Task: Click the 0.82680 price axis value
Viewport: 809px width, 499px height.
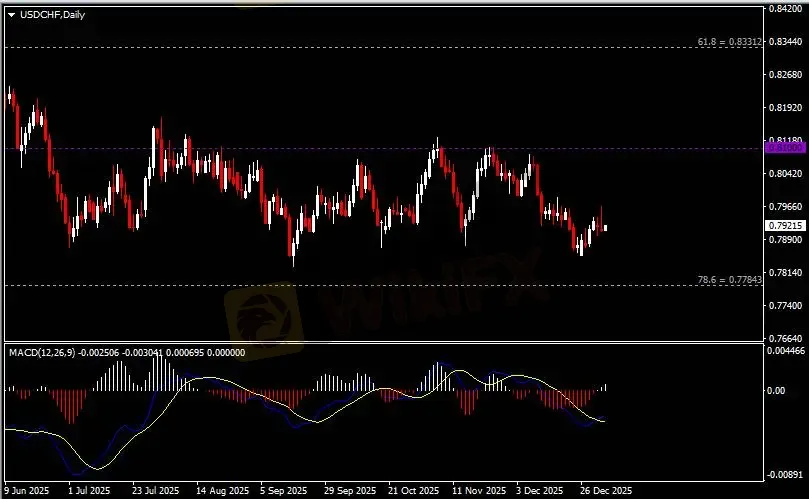Action: point(785,75)
